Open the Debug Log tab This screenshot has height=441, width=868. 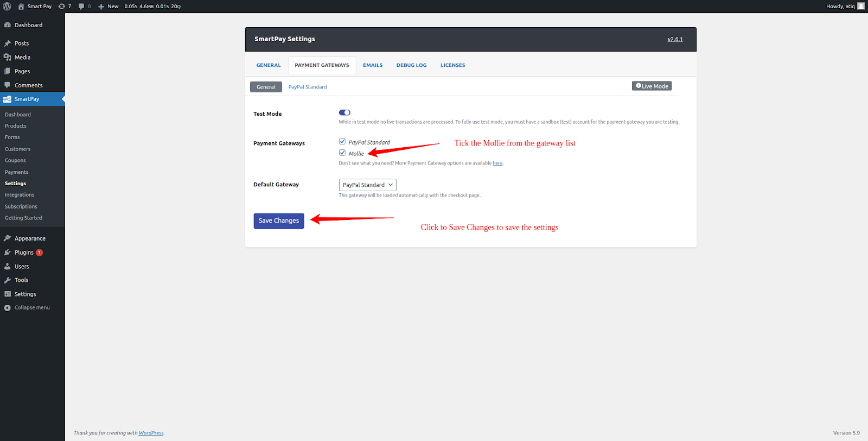(x=412, y=65)
